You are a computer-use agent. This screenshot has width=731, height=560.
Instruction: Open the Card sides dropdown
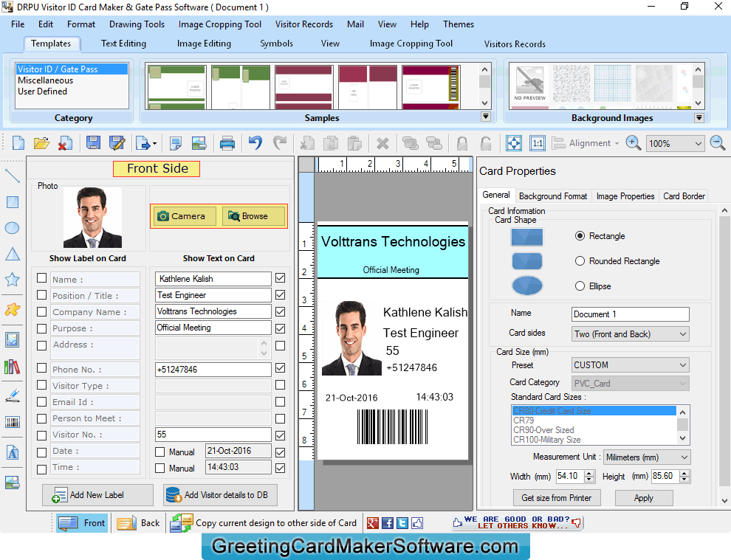coord(631,334)
